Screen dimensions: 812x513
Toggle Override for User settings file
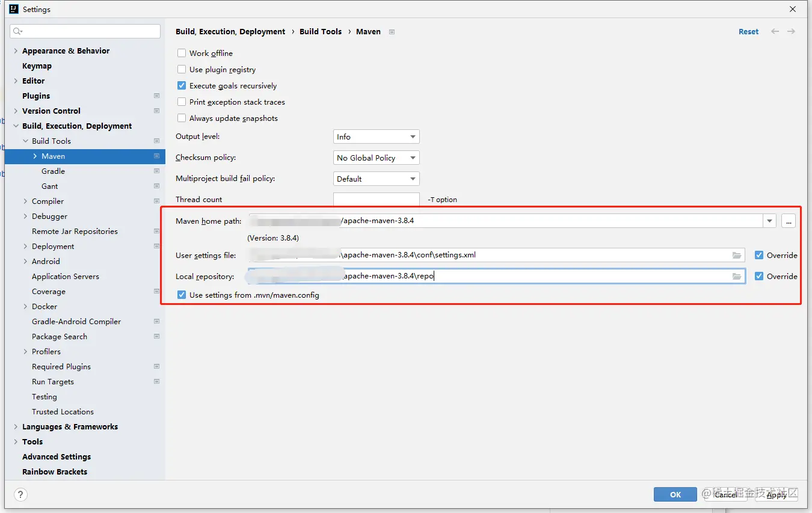tap(759, 255)
